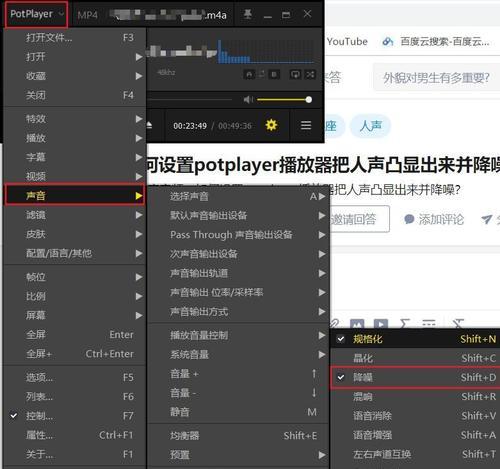Viewport: 500px width, 469px height.
Task: Expand 播放音量控制 submenu
Action: (238, 335)
